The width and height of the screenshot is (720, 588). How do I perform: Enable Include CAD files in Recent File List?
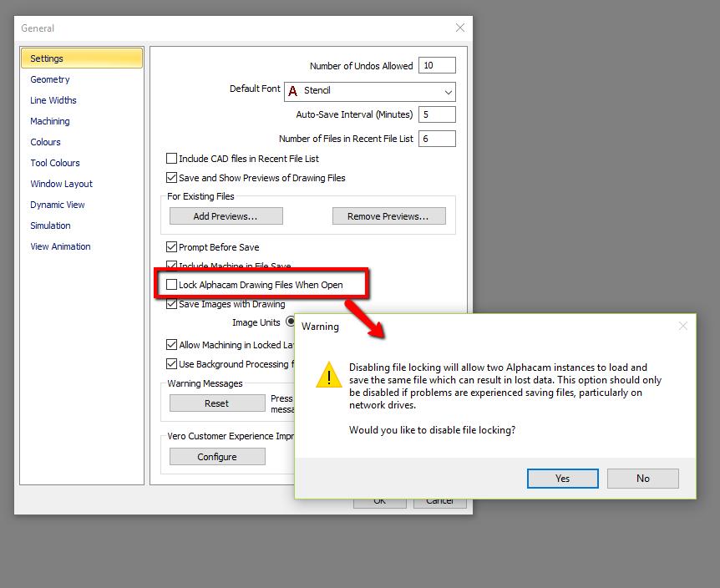coord(171,159)
